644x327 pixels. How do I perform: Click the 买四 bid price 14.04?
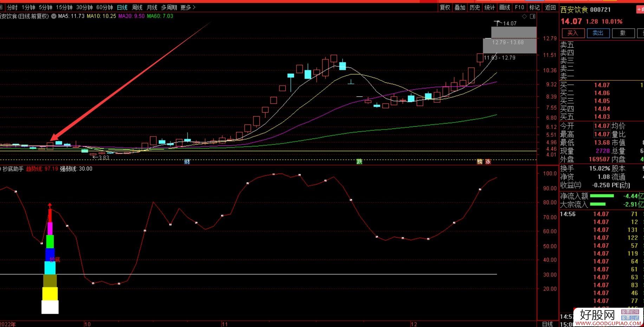[602, 109]
